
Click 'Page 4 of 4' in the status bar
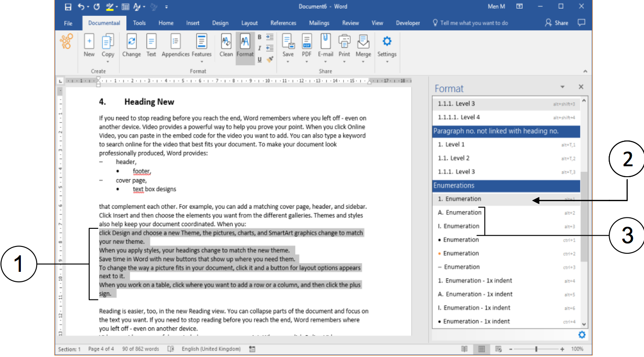101,349
